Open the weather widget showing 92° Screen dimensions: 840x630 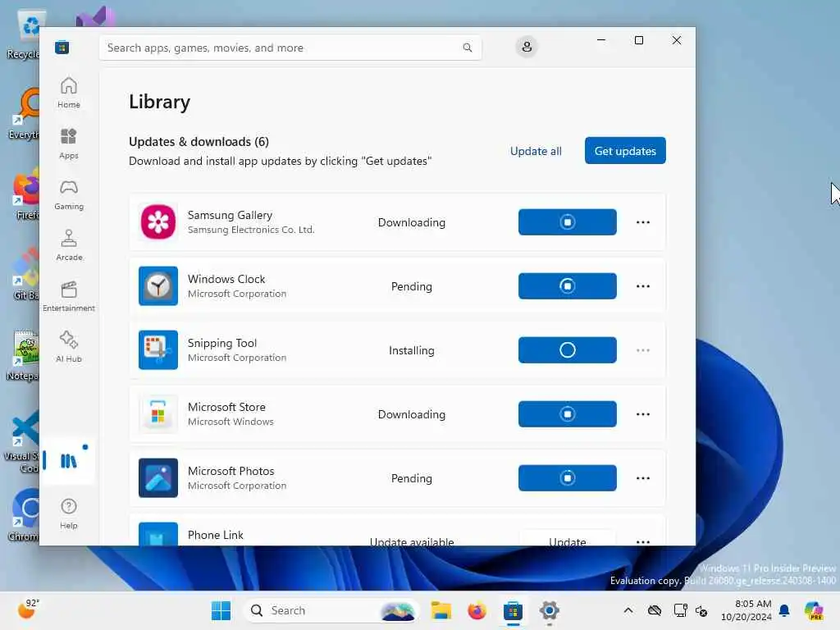click(x=29, y=609)
